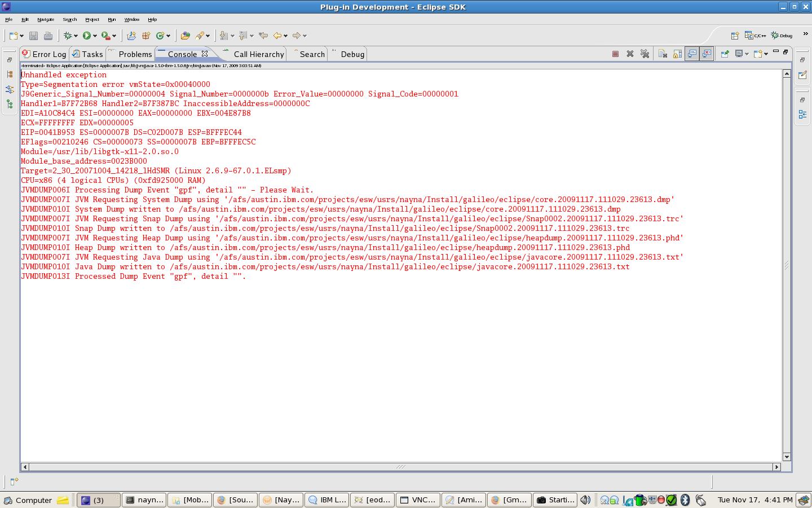
Task: Open the Navigate menu
Action: [46, 19]
